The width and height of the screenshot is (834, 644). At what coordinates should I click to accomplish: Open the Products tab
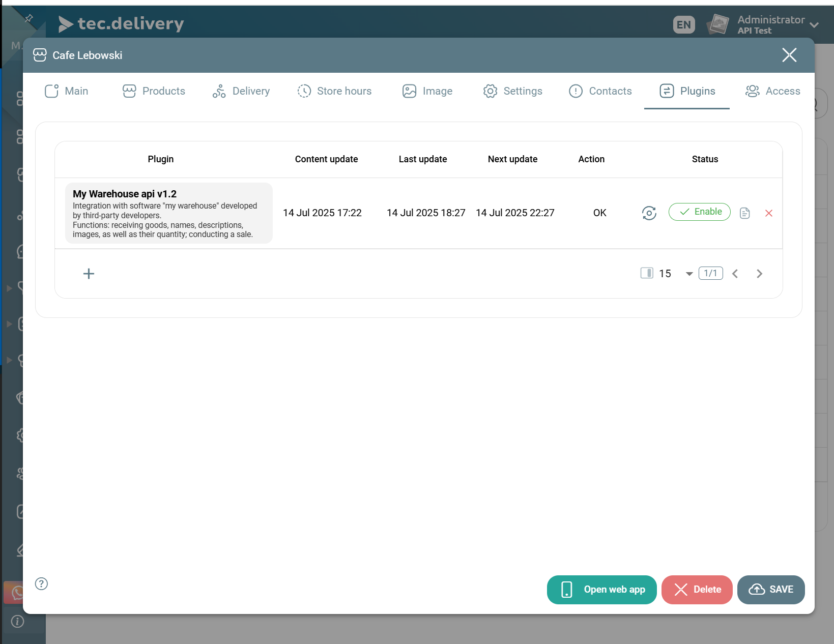tap(154, 91)
